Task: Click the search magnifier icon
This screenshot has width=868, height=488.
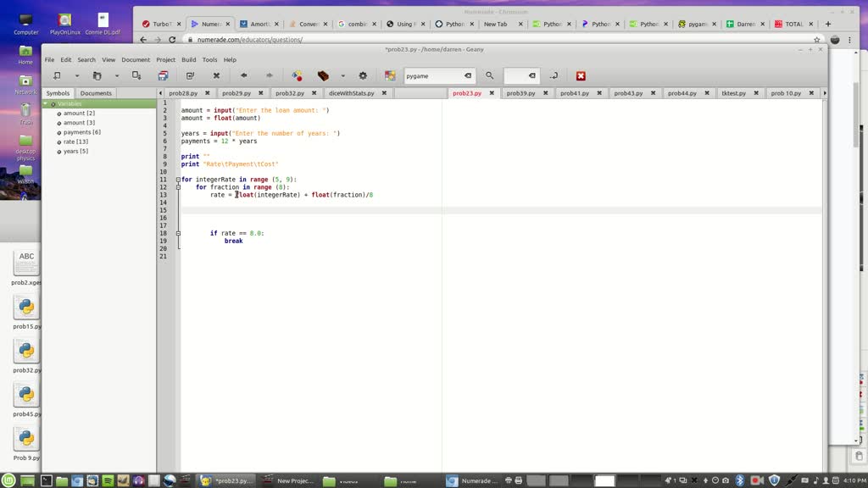Action: point(489,75)
